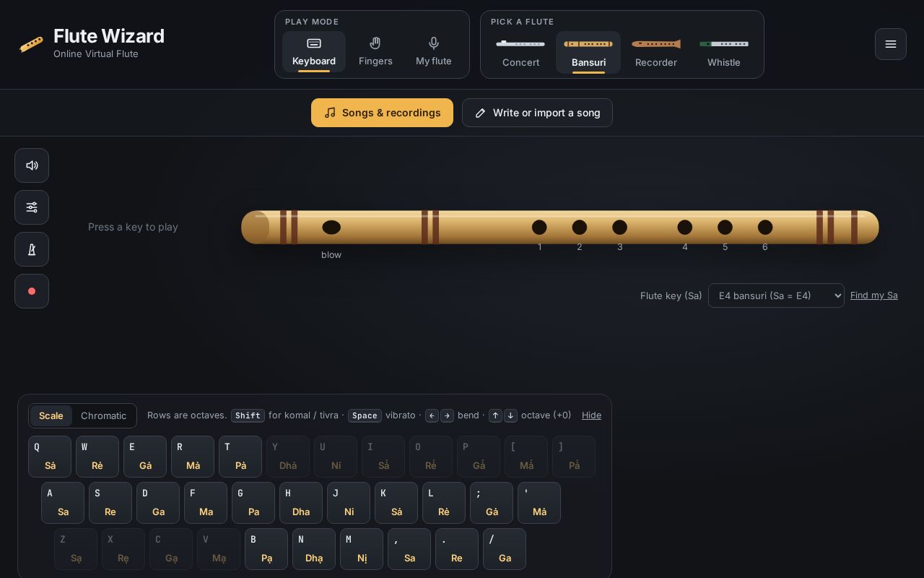
Task: Play the W key high Re
Action: pos(97,457)
